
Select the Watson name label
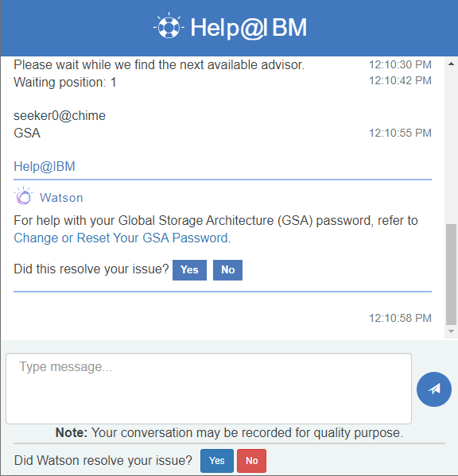pos(61,198)
